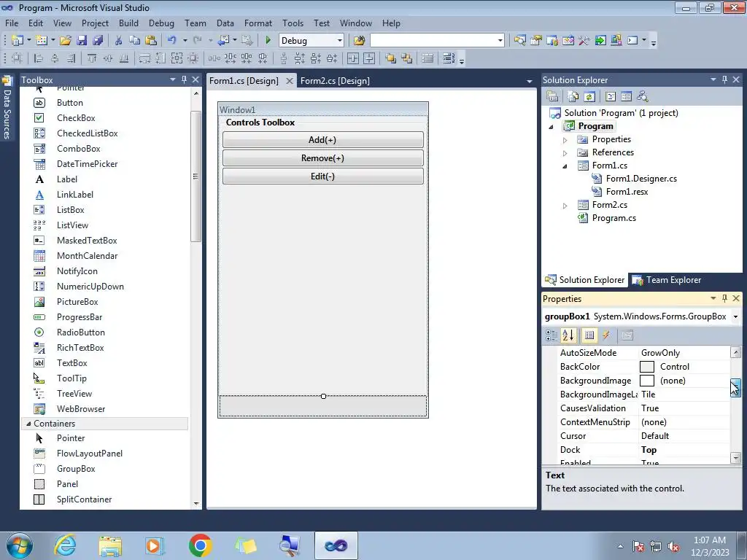
Task: Click the Edit(-) button on the form
Action: click(322, 176)
